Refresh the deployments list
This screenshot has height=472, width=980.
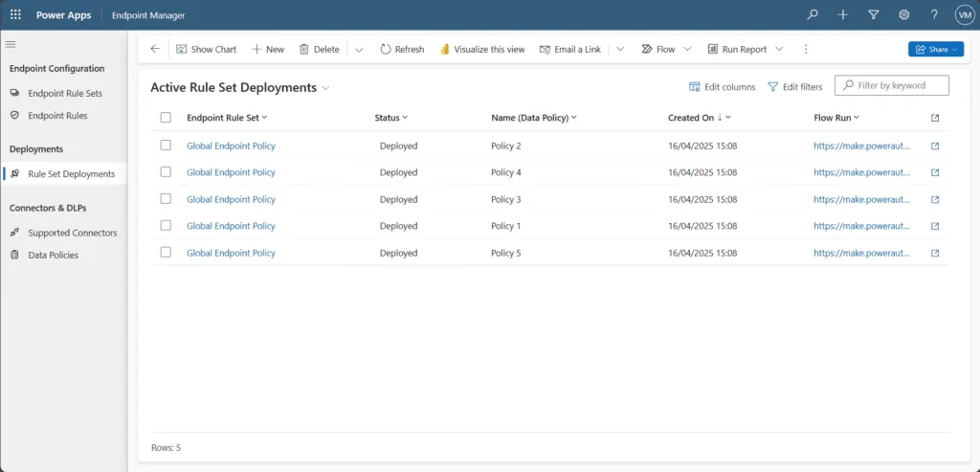[402, 50]
